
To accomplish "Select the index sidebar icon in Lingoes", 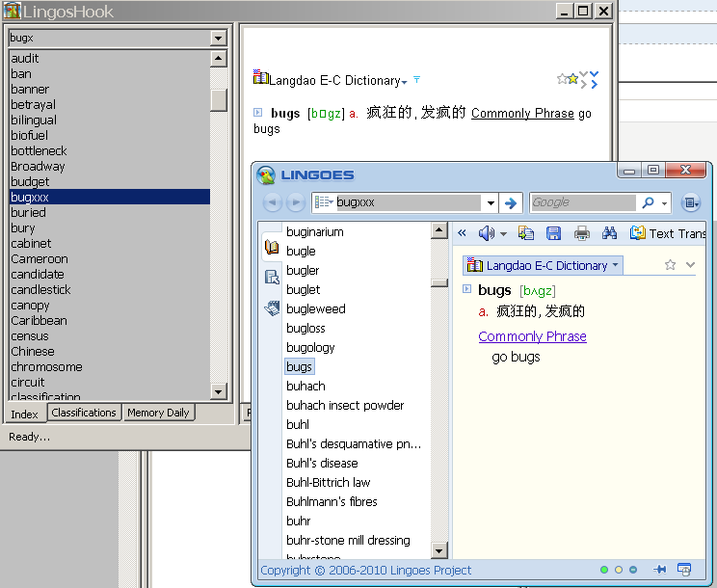I will [272, 277].
